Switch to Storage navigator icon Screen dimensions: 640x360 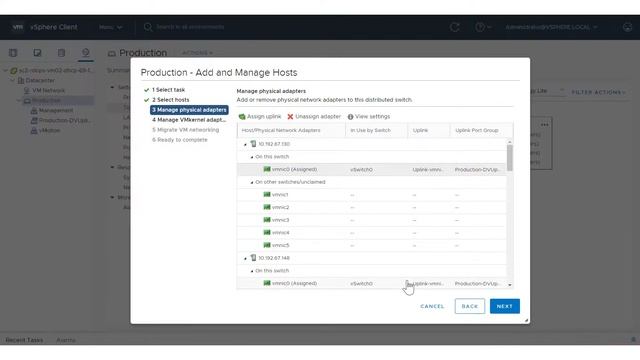coord(61,53)
